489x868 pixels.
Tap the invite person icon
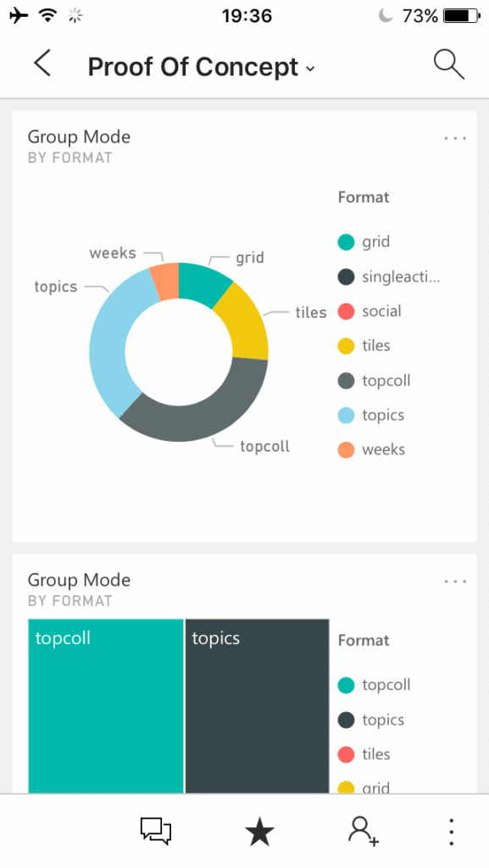(x=364, y=831)
